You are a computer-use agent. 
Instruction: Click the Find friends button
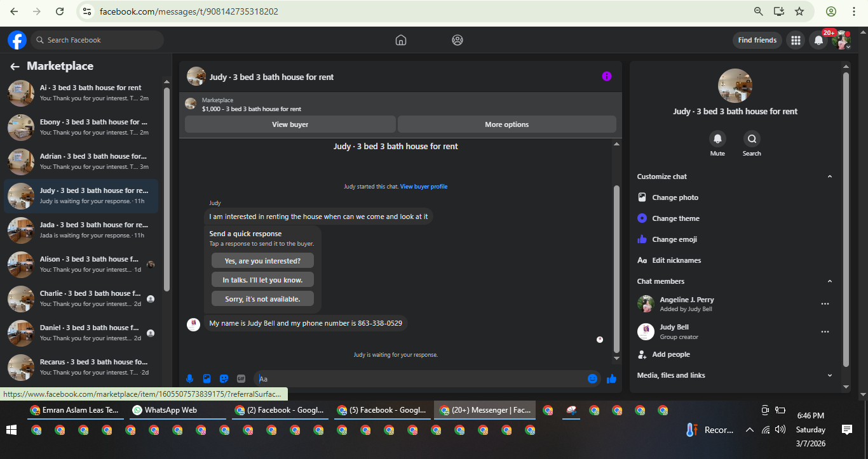coord(757,40)
